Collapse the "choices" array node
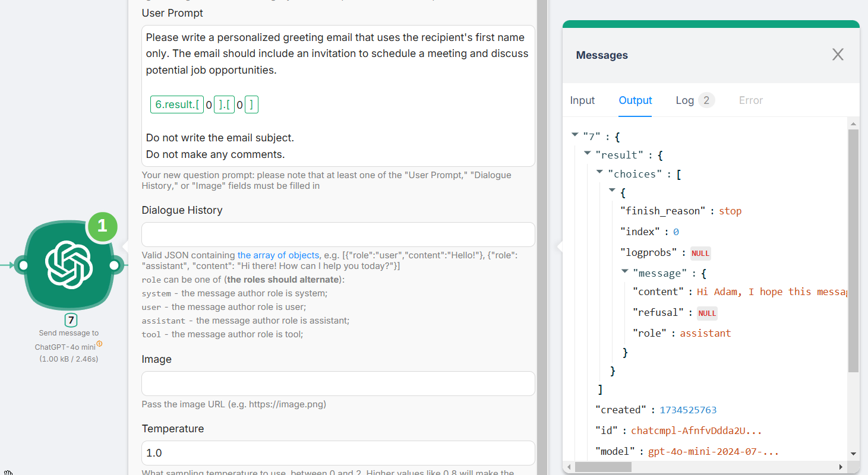 point(600,173)
